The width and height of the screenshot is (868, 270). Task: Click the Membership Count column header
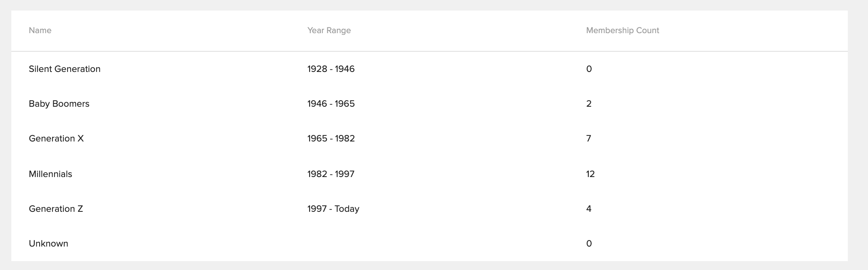click(622, 30)
